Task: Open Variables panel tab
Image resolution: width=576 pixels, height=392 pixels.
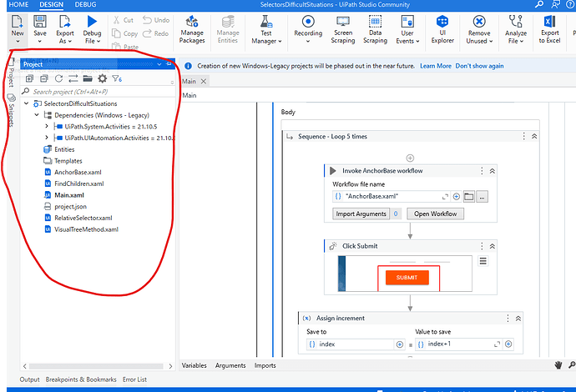Action: click(x=195, y=365)
